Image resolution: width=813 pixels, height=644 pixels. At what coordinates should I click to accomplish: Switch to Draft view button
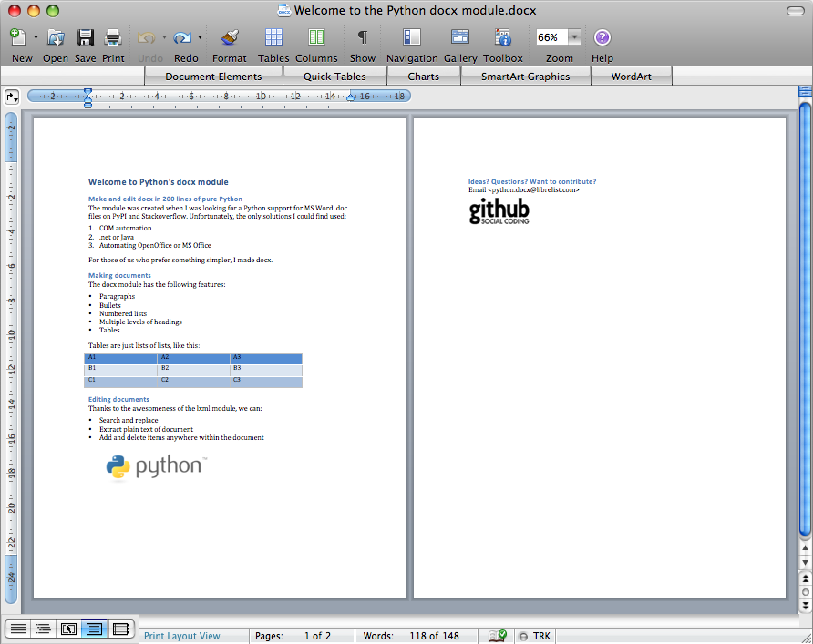(x=18, y=629)
